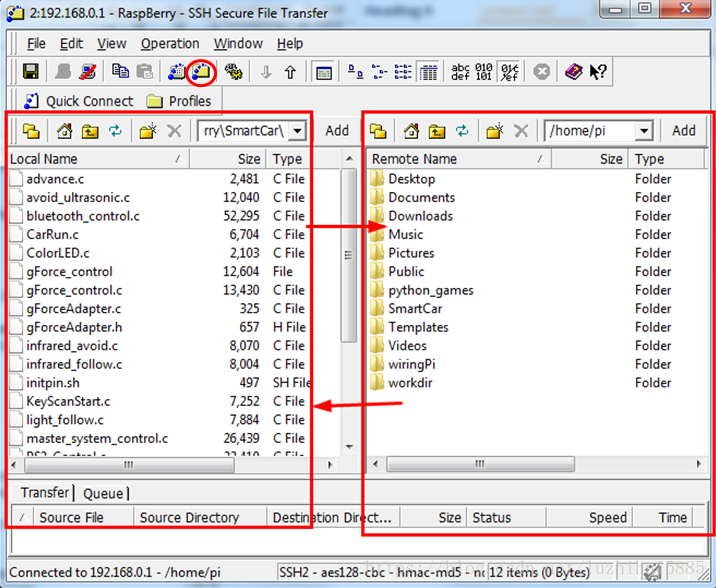Open the Settings gear icon
This screenshot has height=588, width=716.
[x=233, y=72]
